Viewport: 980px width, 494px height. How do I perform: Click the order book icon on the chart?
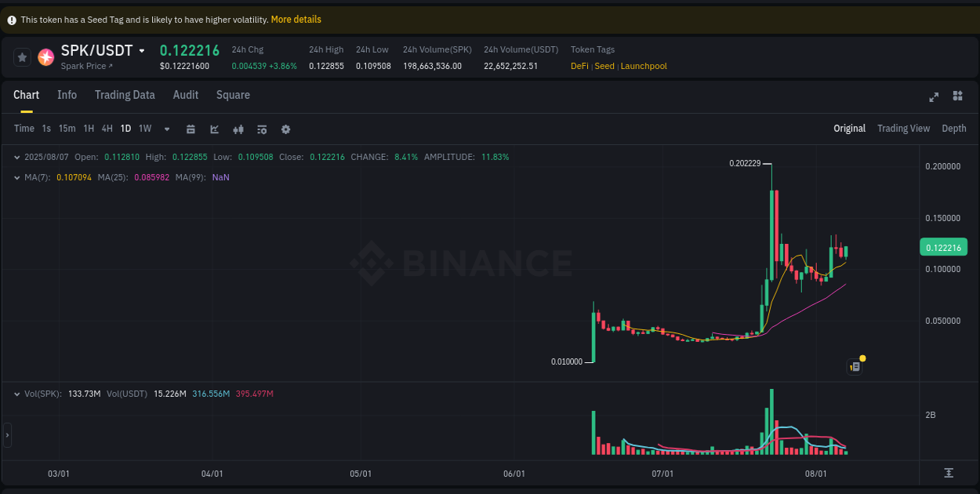(x=855, y=365)
